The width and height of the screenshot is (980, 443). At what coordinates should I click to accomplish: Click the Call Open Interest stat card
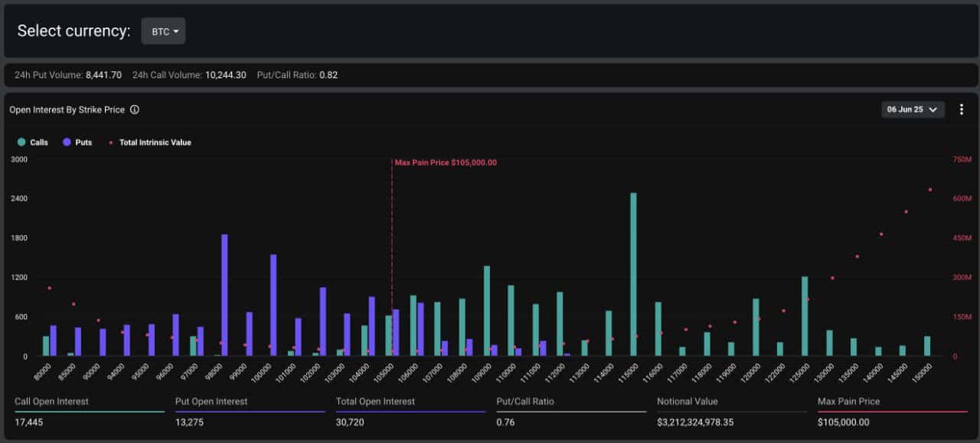89,412
